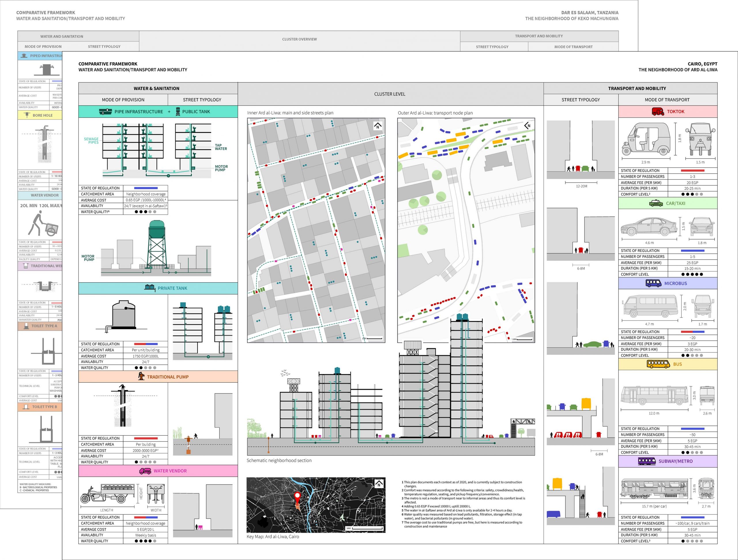Image resolution: width=738 pixels, height=560 pixels.
Task: Click Microbus red-blue regulation bar
Action: (692, 332)
